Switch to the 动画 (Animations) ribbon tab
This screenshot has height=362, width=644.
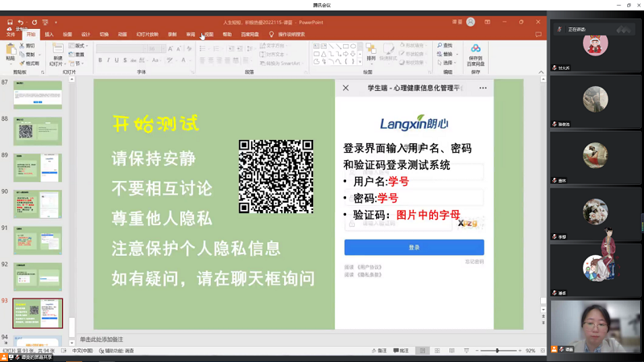tap(122, 35)
